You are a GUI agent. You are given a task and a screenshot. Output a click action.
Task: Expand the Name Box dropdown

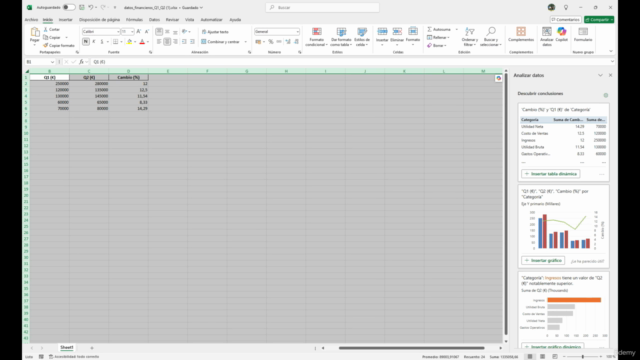(x=52, y=62)
